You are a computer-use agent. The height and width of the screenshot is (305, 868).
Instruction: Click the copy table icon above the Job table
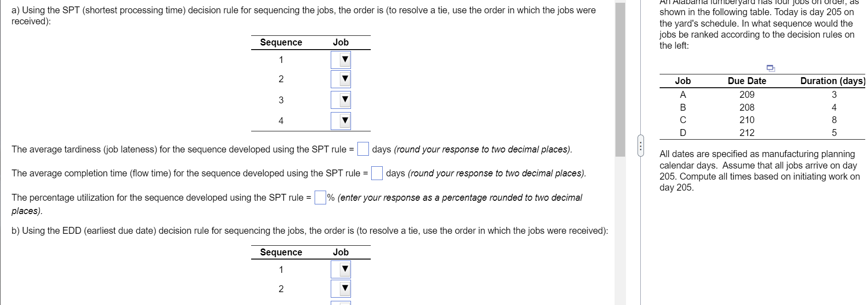(770, 68)
